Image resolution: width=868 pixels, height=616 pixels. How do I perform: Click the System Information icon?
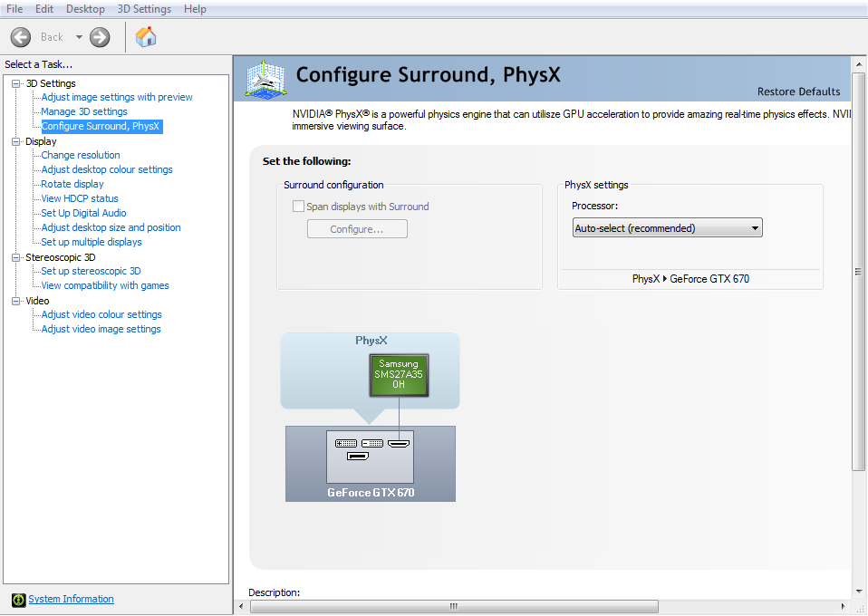point(19,600)
